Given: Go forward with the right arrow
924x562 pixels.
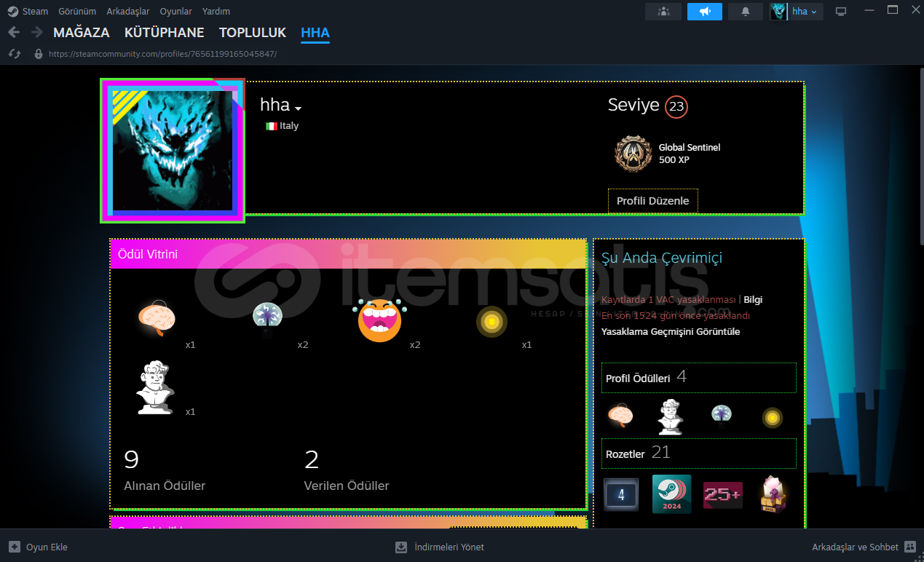Looking at the screenshot, I should [36, 32].
